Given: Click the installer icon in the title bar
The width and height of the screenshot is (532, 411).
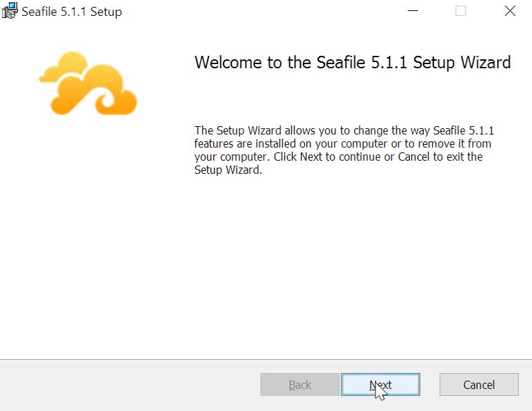Looking at the screenshot, I should coord(10,11).
